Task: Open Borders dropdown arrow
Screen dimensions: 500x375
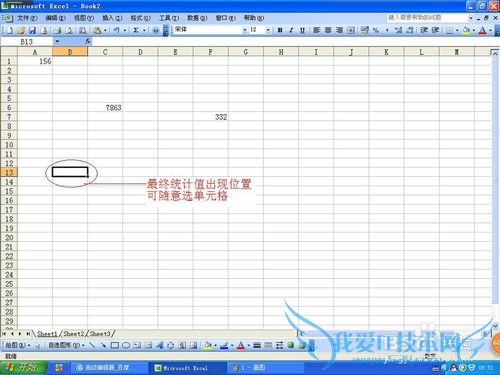Action: 457,30
